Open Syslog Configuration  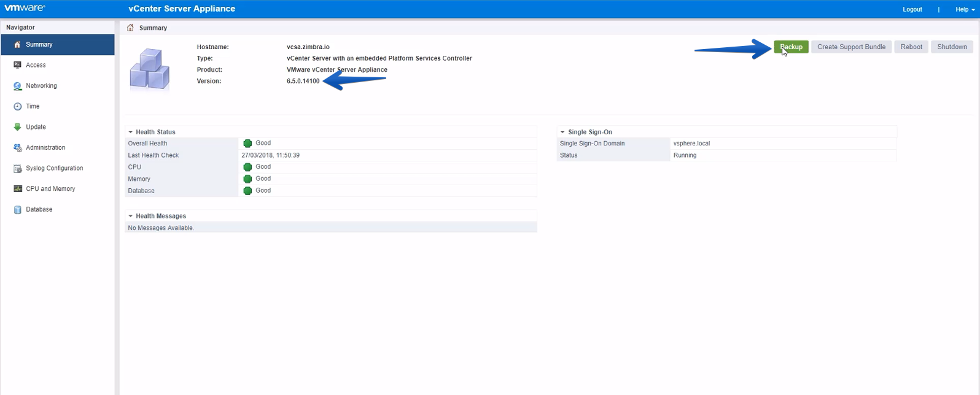point(58,168)
